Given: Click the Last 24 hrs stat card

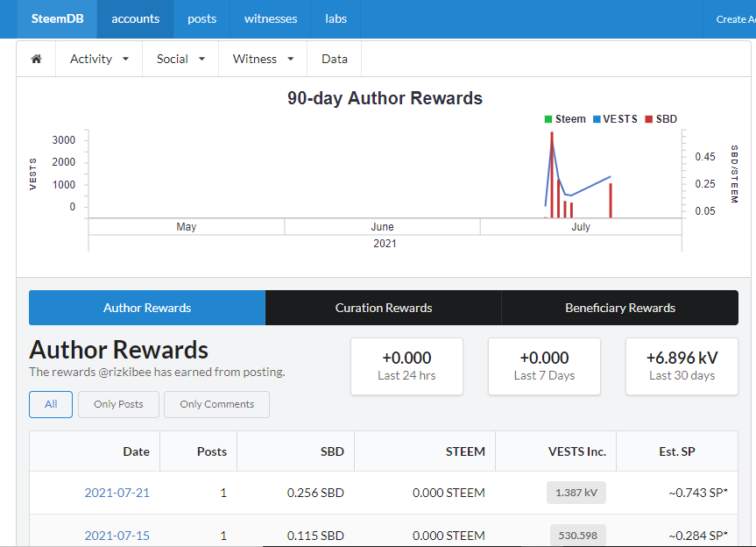Looking at the screenshot, I should (x=407, y=366).
